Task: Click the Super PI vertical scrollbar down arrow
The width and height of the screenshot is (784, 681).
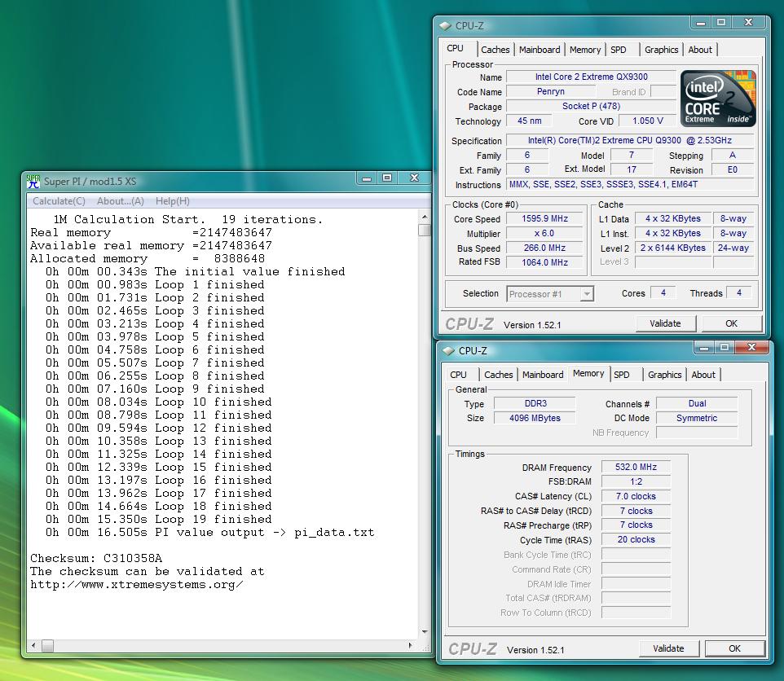Action: coord(425,631)
